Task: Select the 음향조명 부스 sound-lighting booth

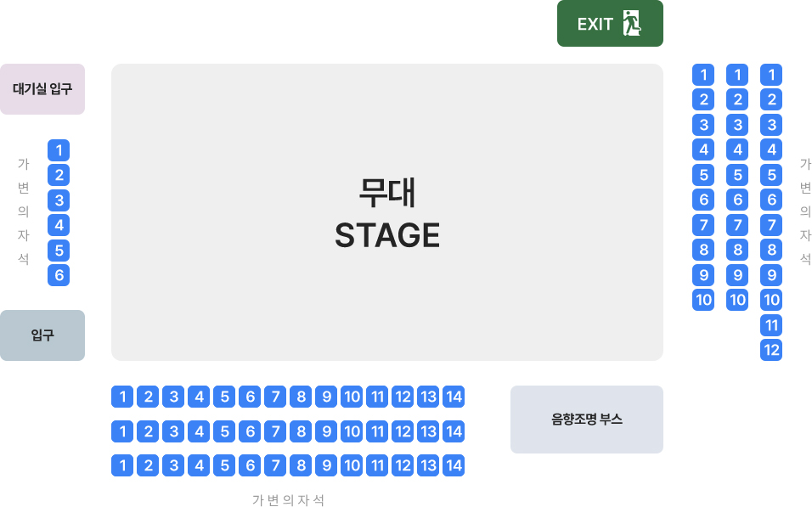Action: [586, 420]
